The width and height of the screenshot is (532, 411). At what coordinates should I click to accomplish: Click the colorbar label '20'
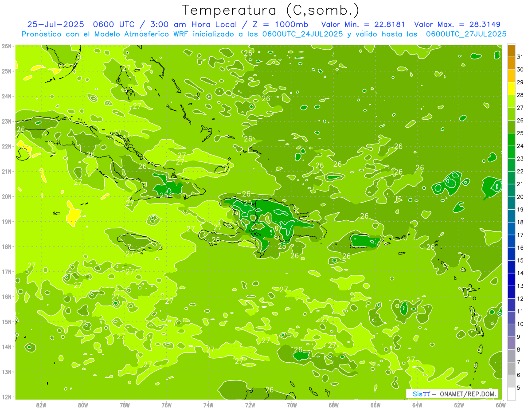point(520,197)
